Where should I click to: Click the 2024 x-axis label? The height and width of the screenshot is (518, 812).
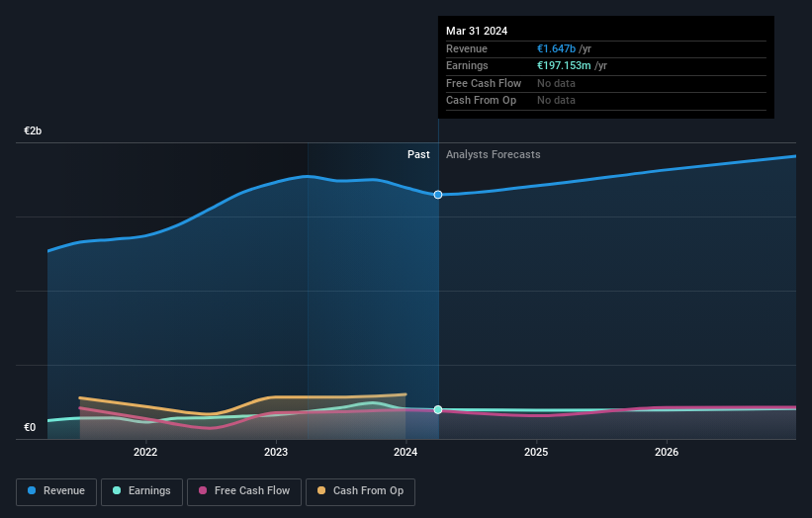(x=406, y=452)
